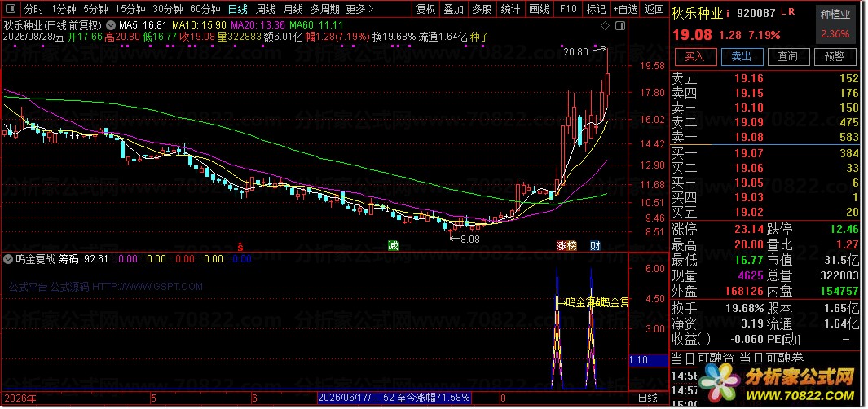Click the 统计 statistics toolbar button
This screenshot has width=868, height=409.
point(510,9)
